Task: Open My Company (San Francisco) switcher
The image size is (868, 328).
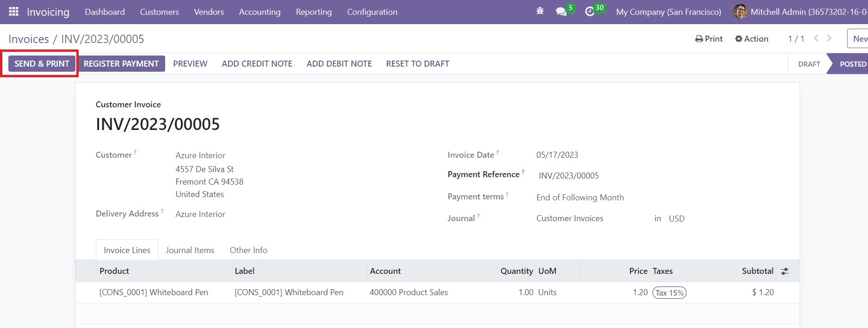Action: coord(668,12)
